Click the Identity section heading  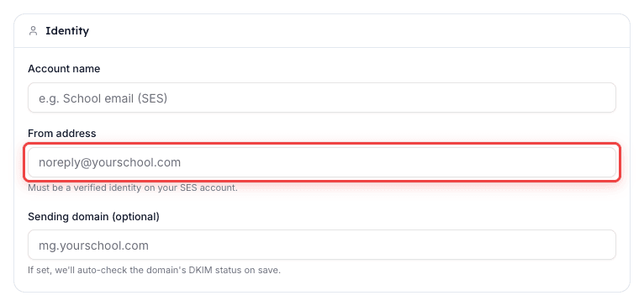click(x=67, y=31)
